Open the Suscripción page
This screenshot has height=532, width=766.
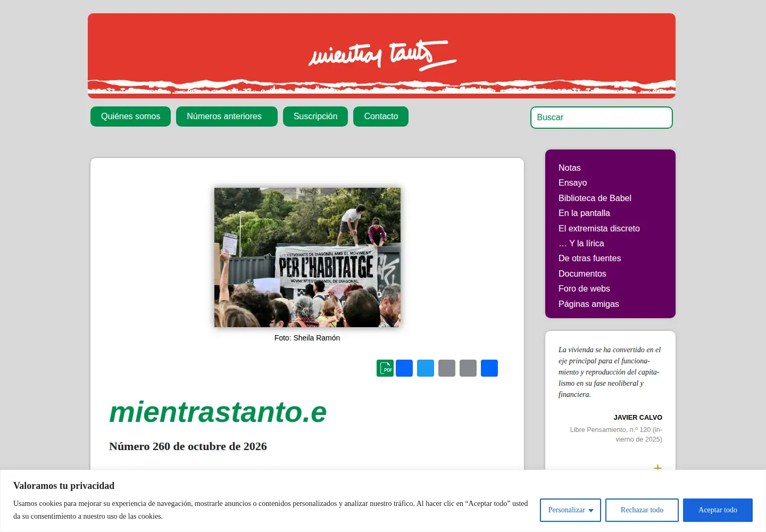[x=315, y=117]
